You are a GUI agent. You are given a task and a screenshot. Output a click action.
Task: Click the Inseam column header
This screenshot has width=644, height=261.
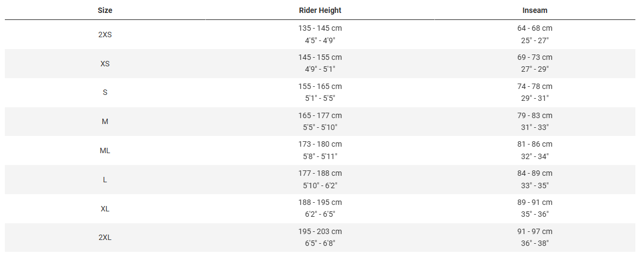(x=535, y=10)
